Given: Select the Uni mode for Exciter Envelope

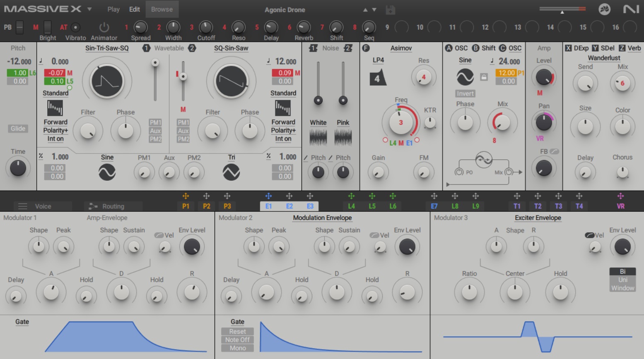Looking at the screenshot, I should coord(622,280).
